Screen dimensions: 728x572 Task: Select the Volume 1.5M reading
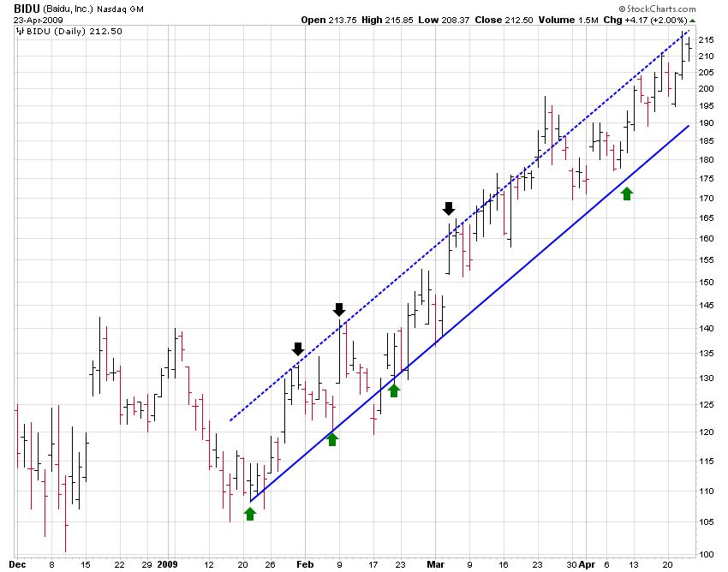[569, 20]
